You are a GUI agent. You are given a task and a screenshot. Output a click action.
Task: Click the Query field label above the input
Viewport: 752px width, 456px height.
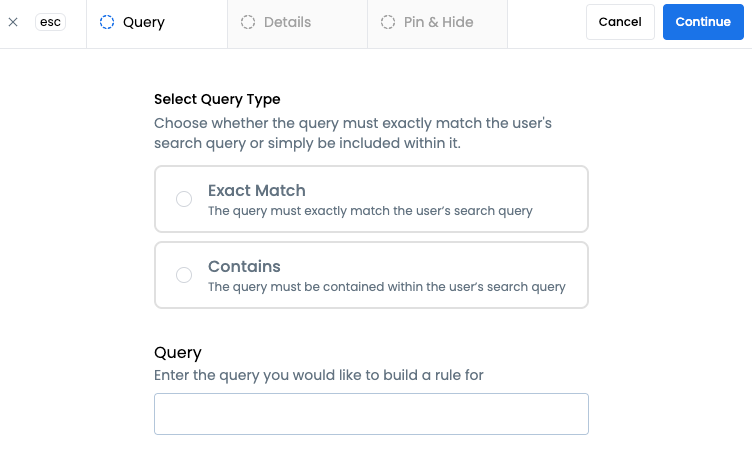[177, 353]
